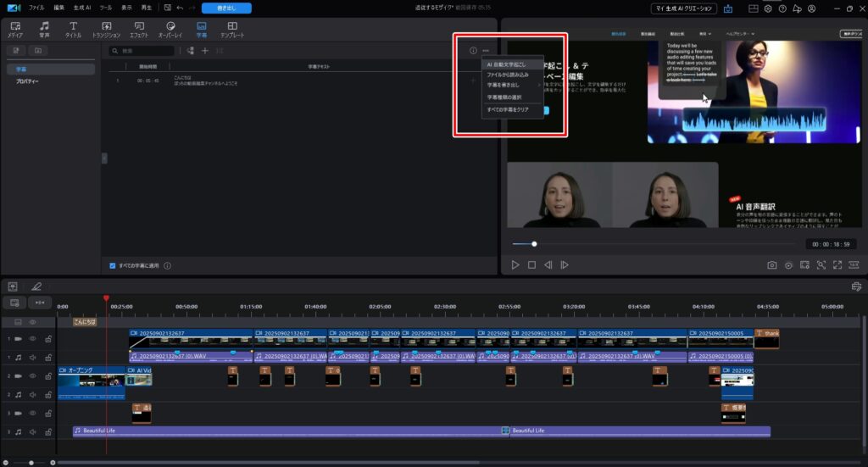Select AI 自動文字起こし menu entry

tap(506, 64)
